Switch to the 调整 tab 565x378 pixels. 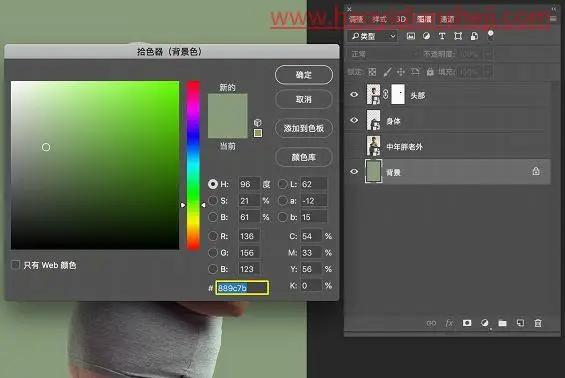[356, 19]
